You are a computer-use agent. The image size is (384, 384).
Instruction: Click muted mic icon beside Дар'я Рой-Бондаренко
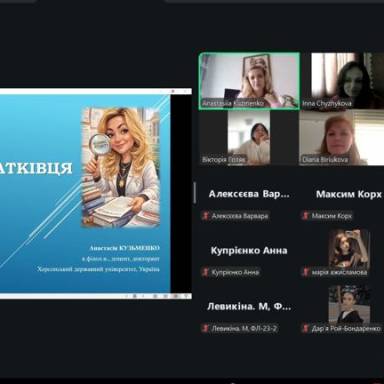pyautogui.click(x=305, y=328)
